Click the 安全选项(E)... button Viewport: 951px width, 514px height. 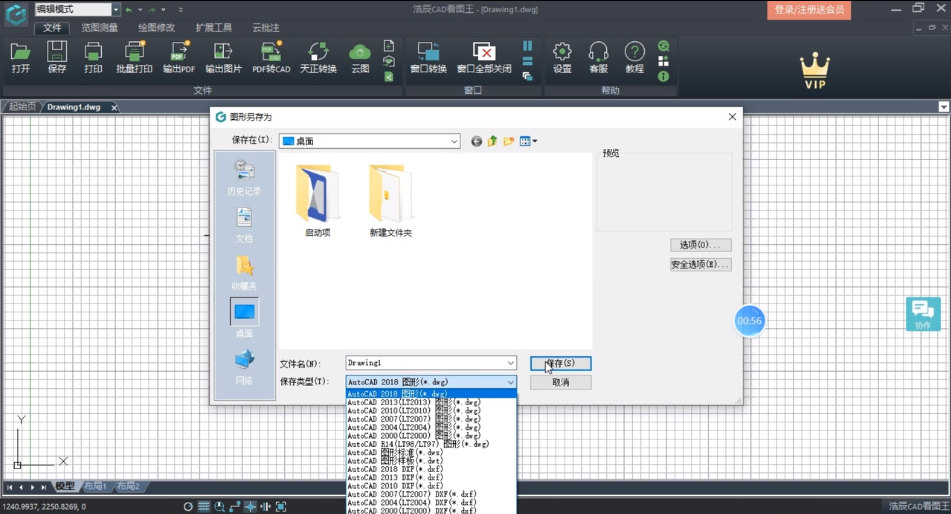701,265
